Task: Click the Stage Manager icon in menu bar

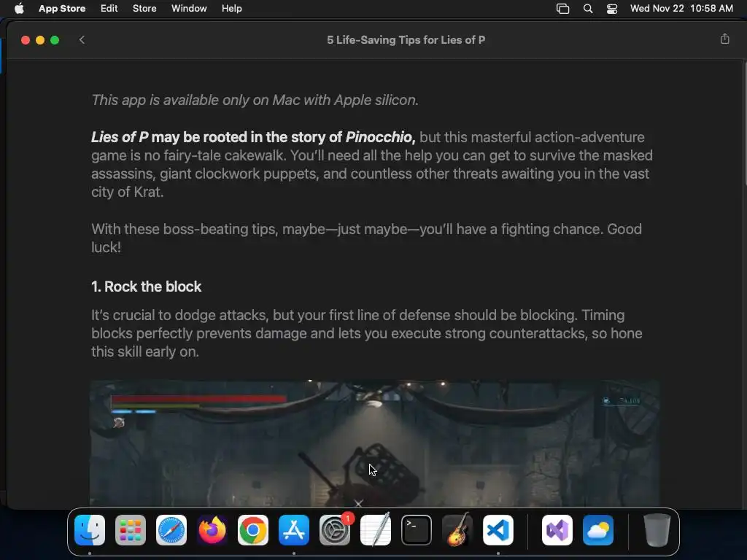Action: click(x=562, y=9)
